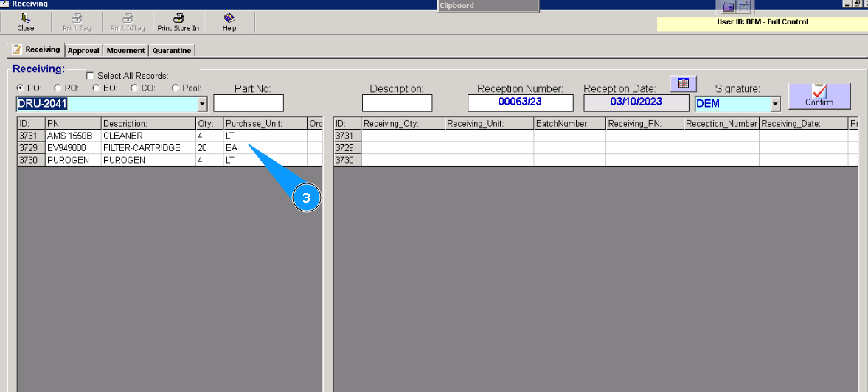Click the EV949000 part number cell
This screenshot has height=392, width=868.
(x=73, y=147)
